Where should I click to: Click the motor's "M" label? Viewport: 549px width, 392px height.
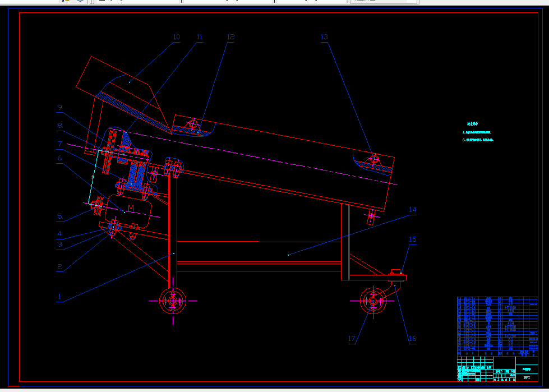(131, 208)
